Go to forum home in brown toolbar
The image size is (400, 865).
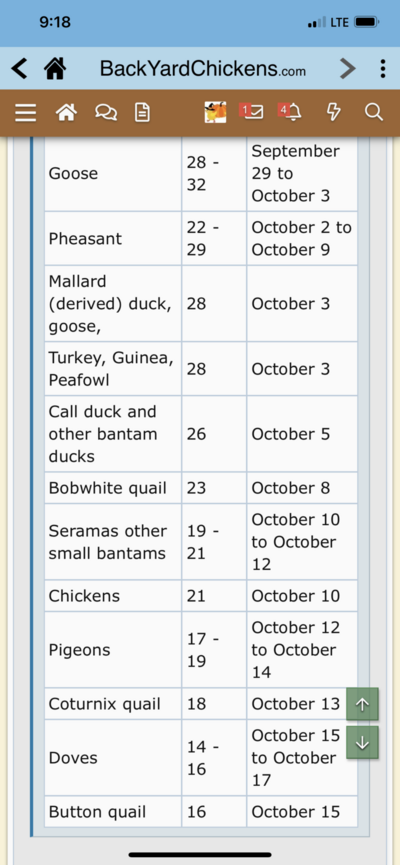point(66,113)
